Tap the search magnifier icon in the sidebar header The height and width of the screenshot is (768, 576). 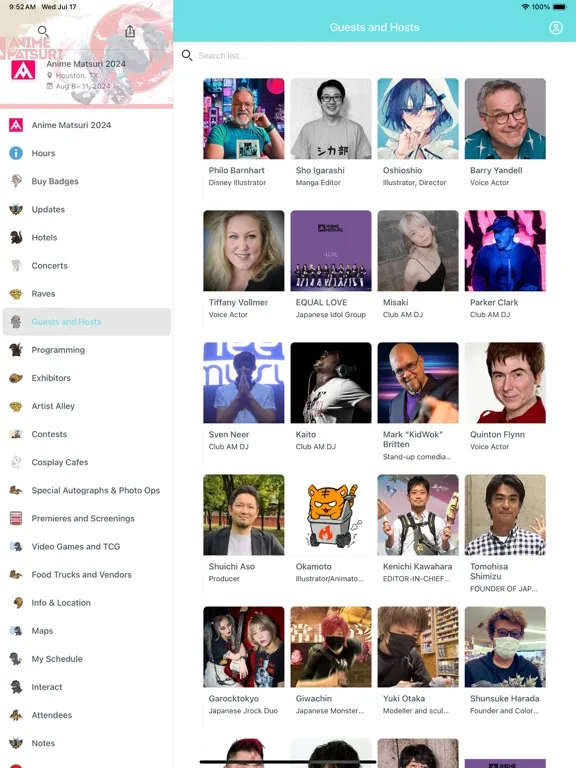point(43,31)
